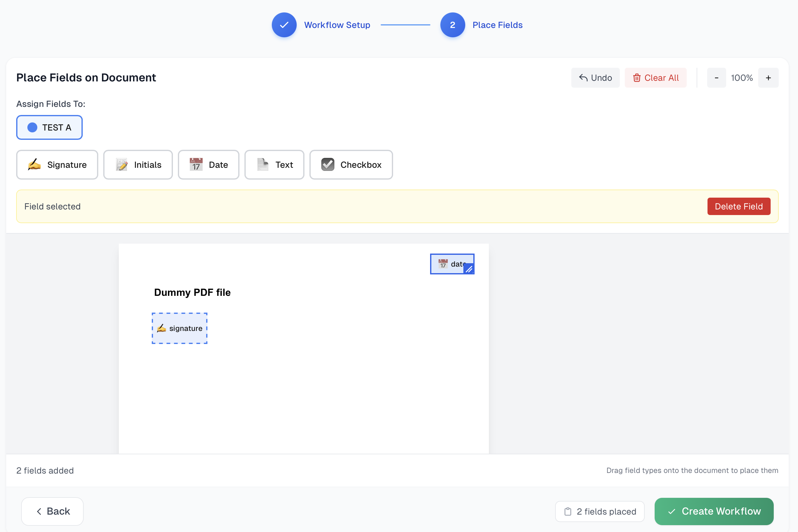Click the Create Workflow button
798x532 pixels.
[x=713, y=511]
